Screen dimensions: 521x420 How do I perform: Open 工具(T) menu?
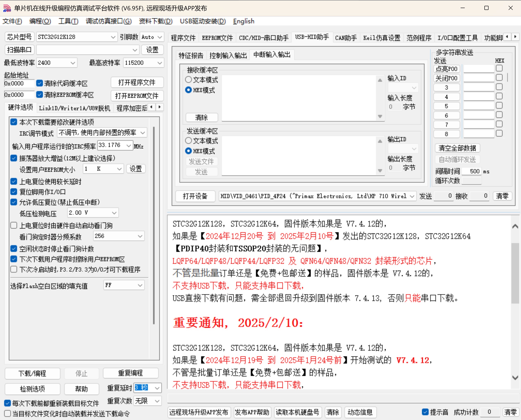[68, 21]
